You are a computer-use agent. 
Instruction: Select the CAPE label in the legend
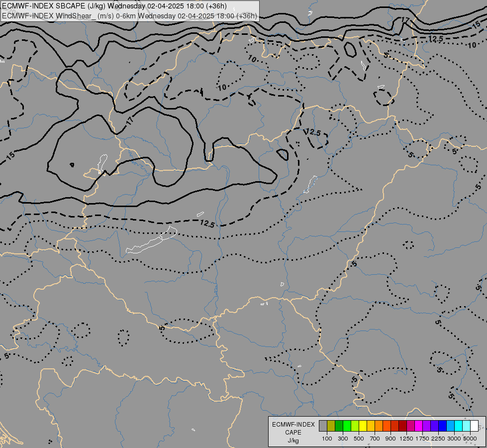tap(293, 433)
